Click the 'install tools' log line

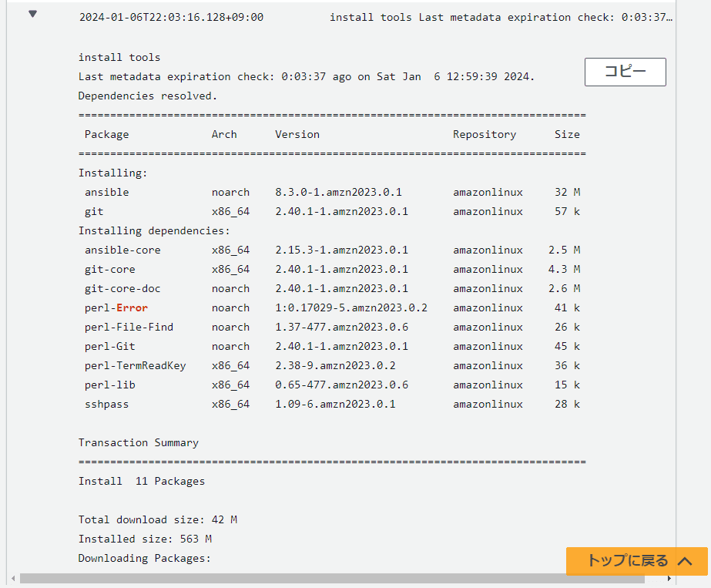point(119,58)
